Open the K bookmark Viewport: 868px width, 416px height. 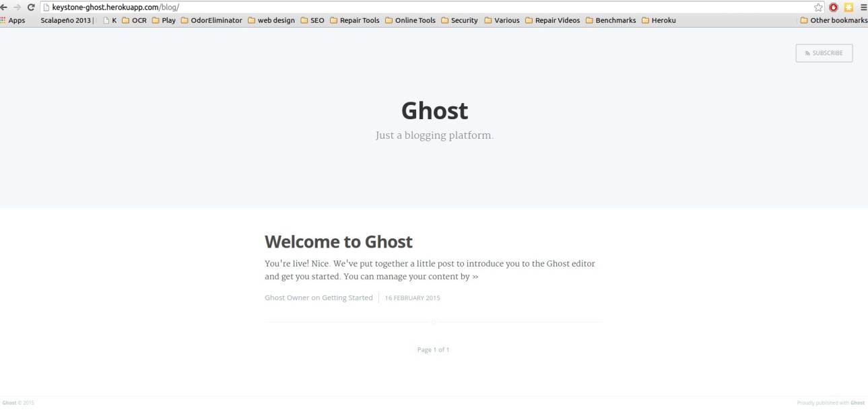(110, 20)
